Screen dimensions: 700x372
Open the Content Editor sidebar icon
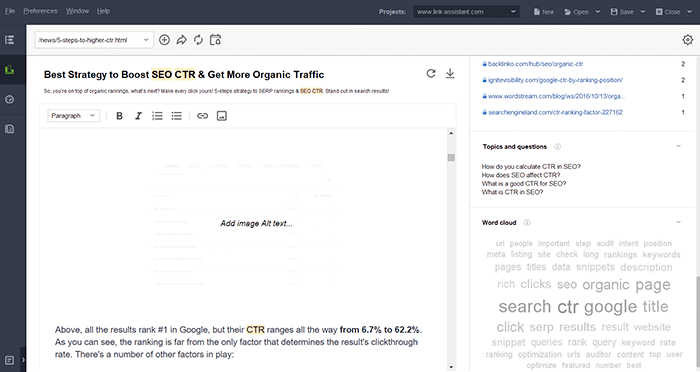coord(9,70)
